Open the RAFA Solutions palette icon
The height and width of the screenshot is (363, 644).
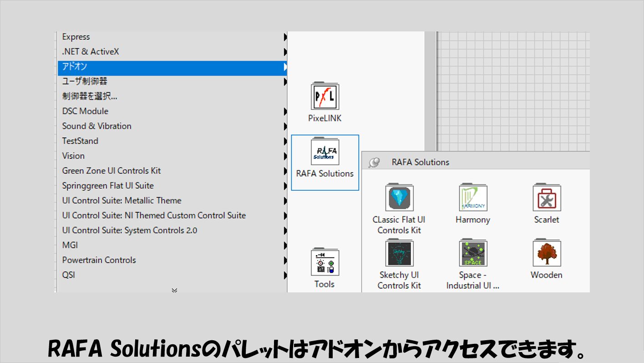pyautogui.click(x=325, y=153)
